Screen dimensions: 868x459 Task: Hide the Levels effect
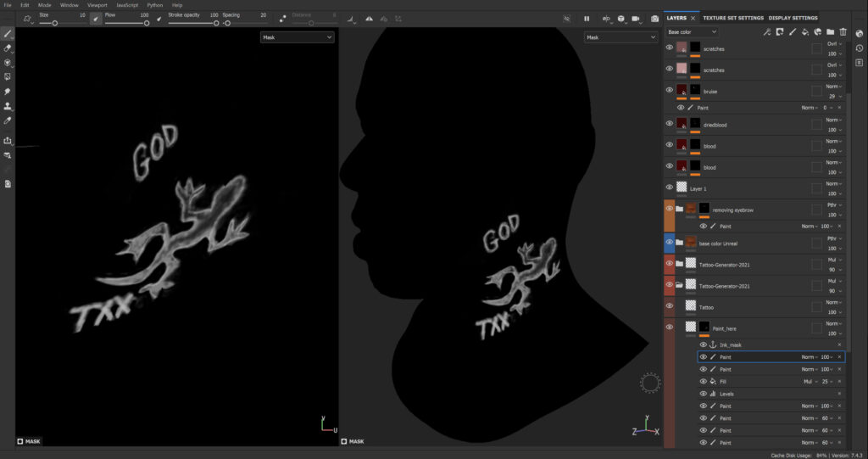click(703, 394)
